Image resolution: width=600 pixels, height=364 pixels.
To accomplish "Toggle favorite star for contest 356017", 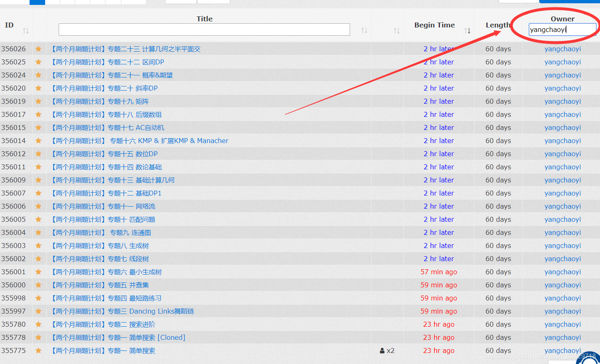I will coord(39,114).
